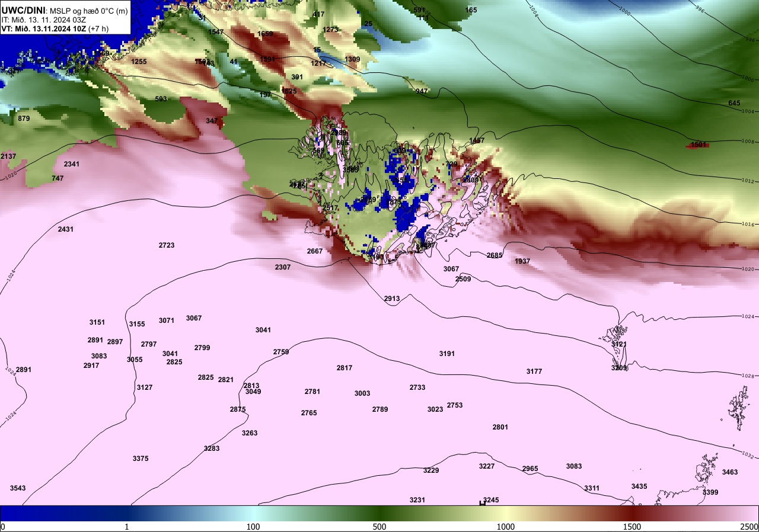Click the 2500 tick on the color scale
The height and width of the screenshot is (532, 759).
click(749, 527)
